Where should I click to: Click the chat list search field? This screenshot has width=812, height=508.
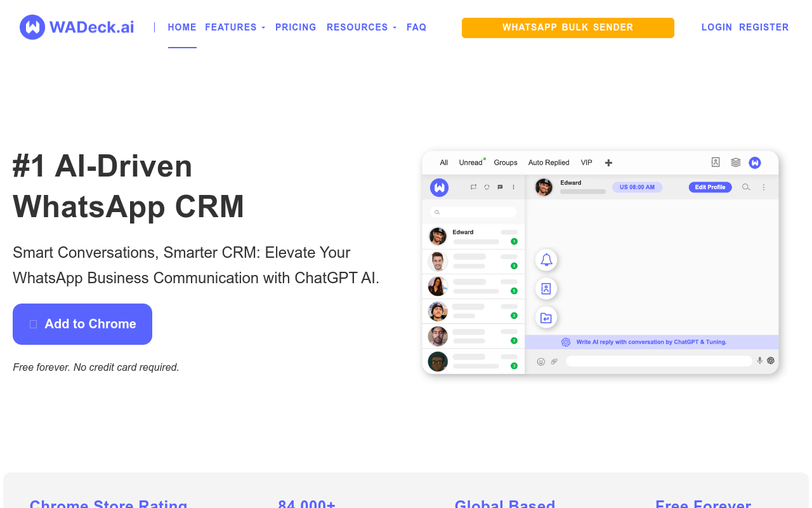pyautogui.click(x=473, y=212)
